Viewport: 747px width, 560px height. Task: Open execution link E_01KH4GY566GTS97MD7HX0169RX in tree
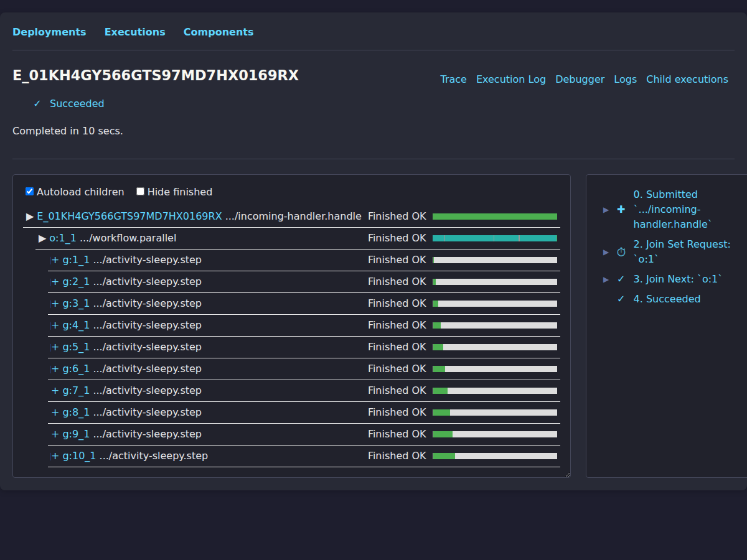(x=129, y=217)
